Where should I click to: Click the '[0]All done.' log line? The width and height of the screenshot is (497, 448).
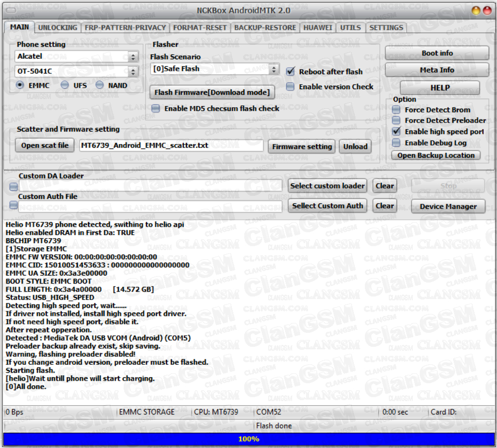(26, 387)
